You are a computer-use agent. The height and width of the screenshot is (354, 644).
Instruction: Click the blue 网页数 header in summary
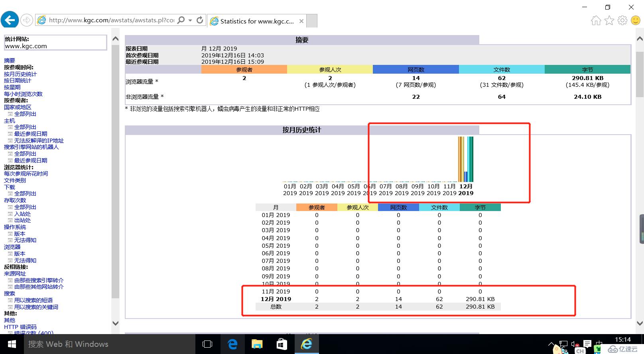click(416, 69)
